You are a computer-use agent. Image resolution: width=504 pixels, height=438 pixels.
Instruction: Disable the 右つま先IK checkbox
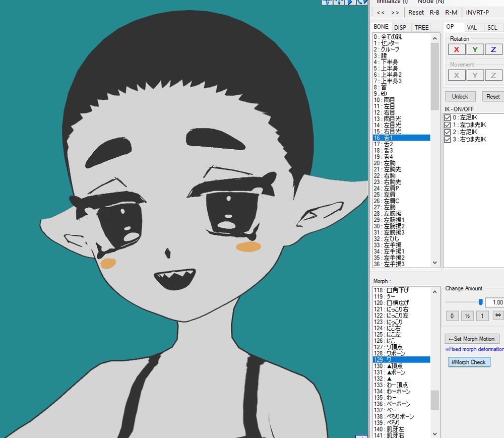coord(448,140)
